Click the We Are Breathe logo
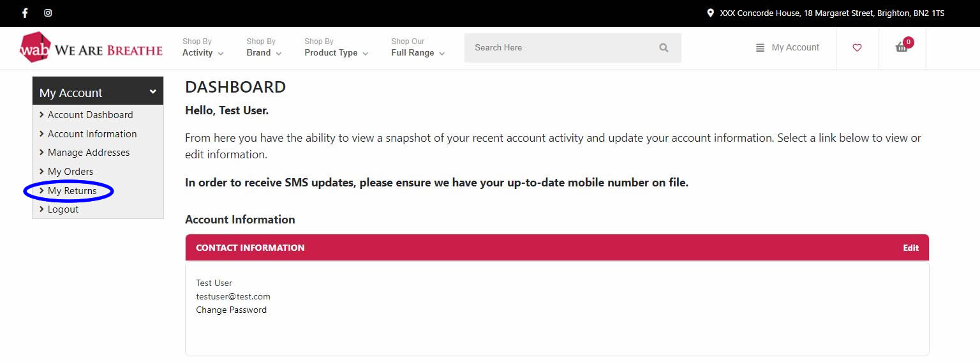 tap(91, 48)
